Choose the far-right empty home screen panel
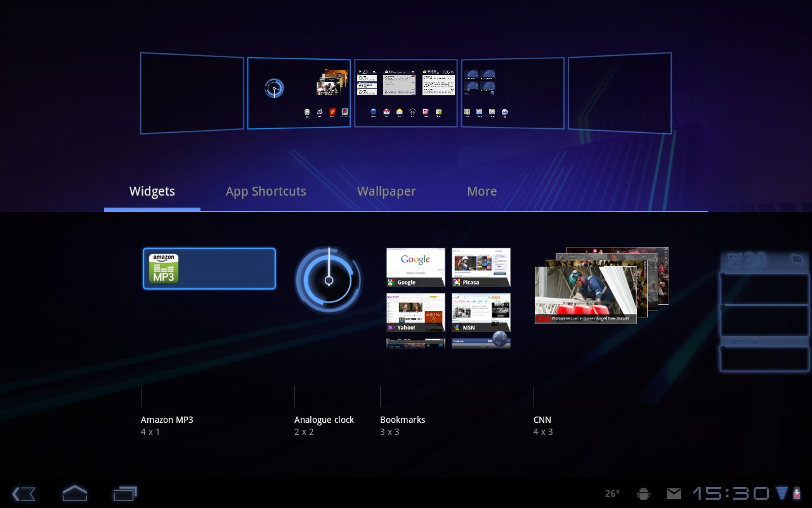The image size is (812, 508). [620, 93]
